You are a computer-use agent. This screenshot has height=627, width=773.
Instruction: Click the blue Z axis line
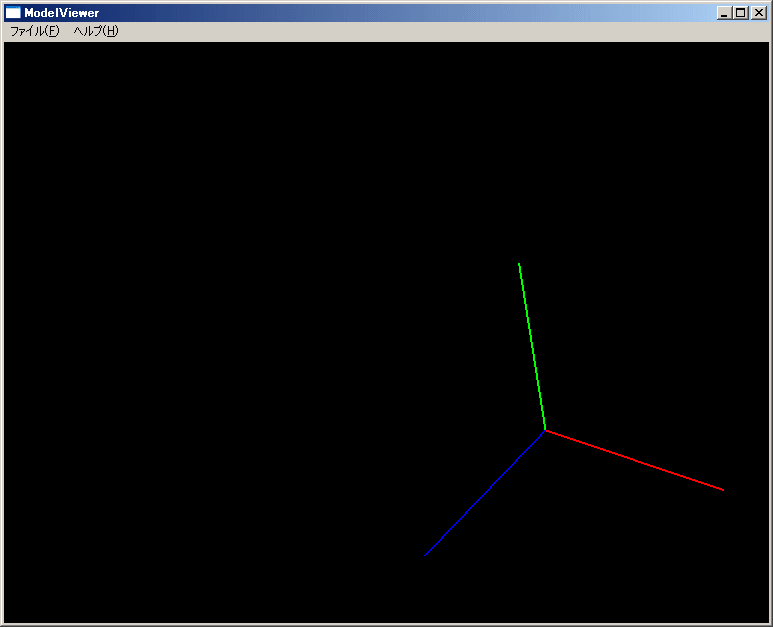coord(485,493)
